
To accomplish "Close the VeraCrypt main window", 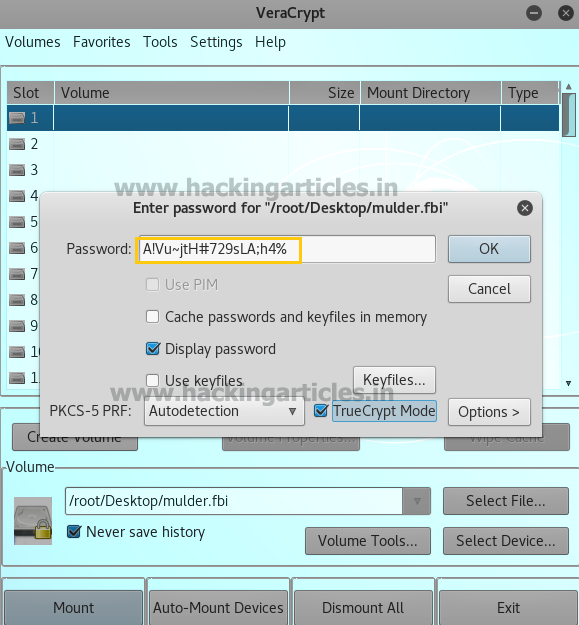I will click(565, 13).
